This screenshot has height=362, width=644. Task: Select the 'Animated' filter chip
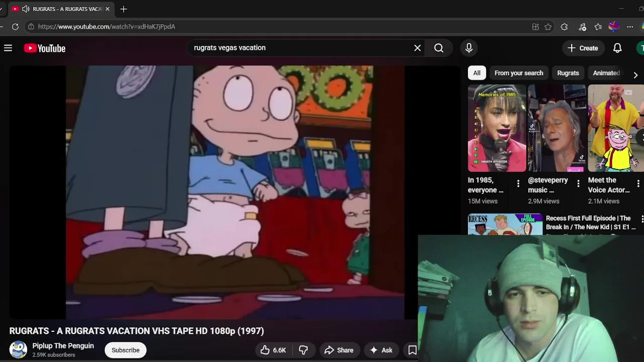coord(606,73)
